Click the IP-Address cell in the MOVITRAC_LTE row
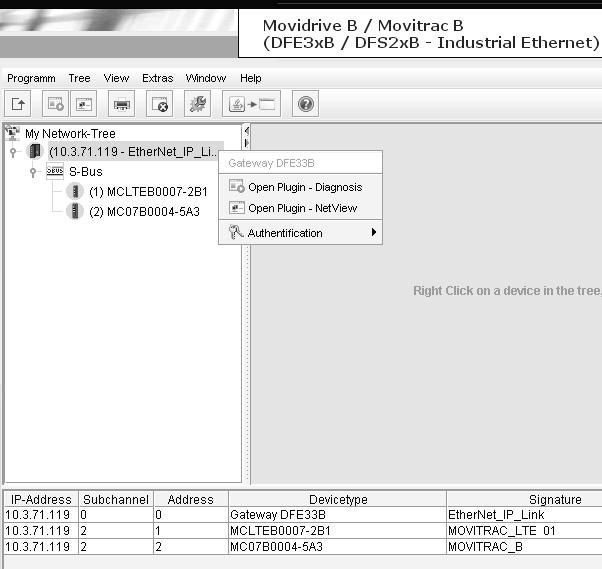Viewport: 602px width, 569px height. tap(41, 531)
